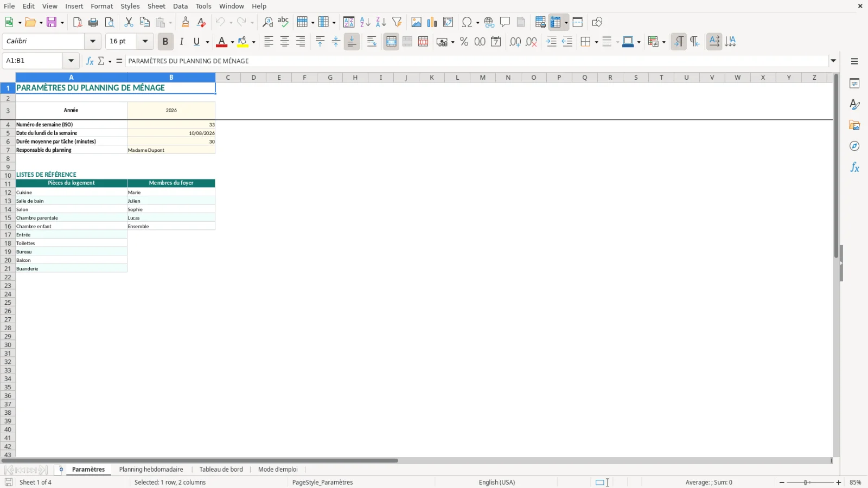868x488 pixels.
Task: Apply the AutoFilter
Action: click(397, 22)
